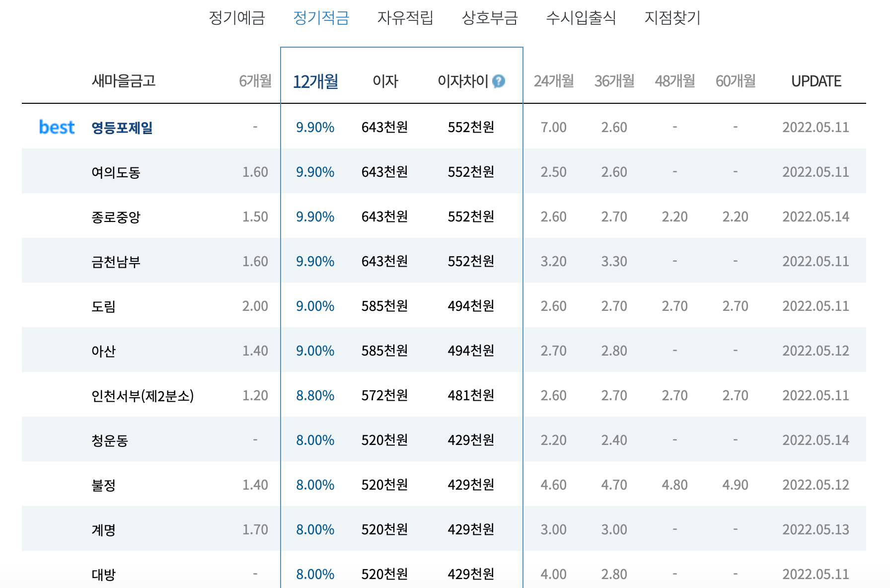Viewport: 890px width, 588px height.
Task: Open the 영등포제일 branch link
Action: [122, 128]
